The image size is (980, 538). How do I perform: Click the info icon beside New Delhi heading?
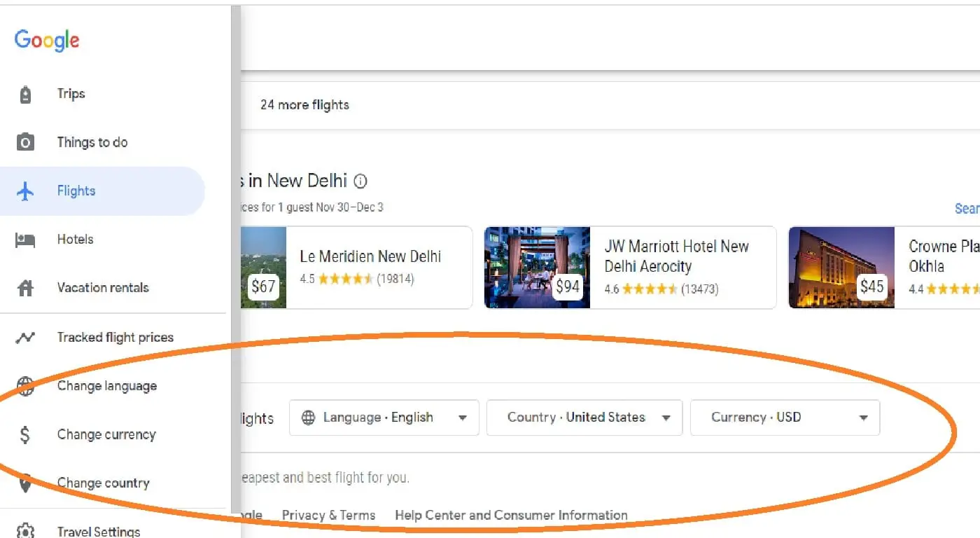point(360,181)
